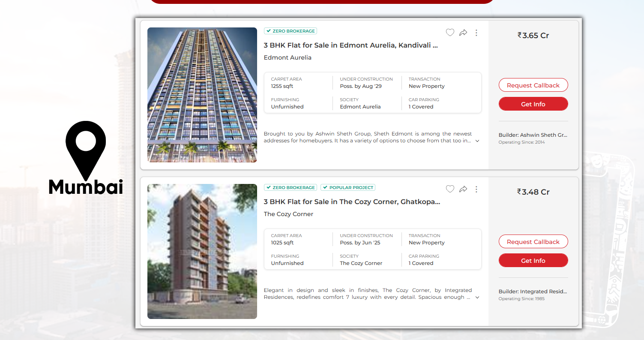This screenshot has width=644, height=340.
Task: Open three-dot menu on Edmont Aurelia card
Action: pyautogui.click(x=476, y=32)
